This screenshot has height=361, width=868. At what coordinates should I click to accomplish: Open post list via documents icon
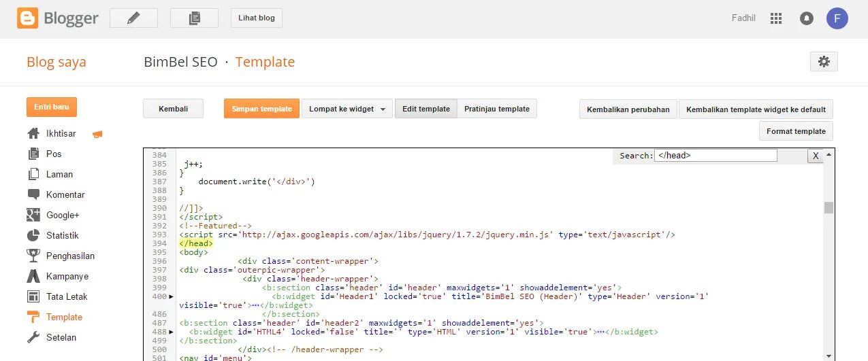click(x=194, y=18)
